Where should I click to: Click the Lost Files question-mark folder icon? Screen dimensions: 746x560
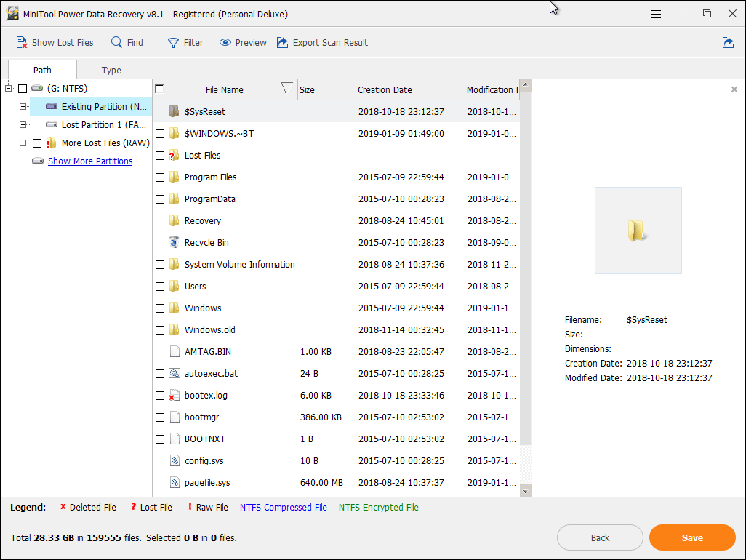pyautogui.click(x=174, y=155)
